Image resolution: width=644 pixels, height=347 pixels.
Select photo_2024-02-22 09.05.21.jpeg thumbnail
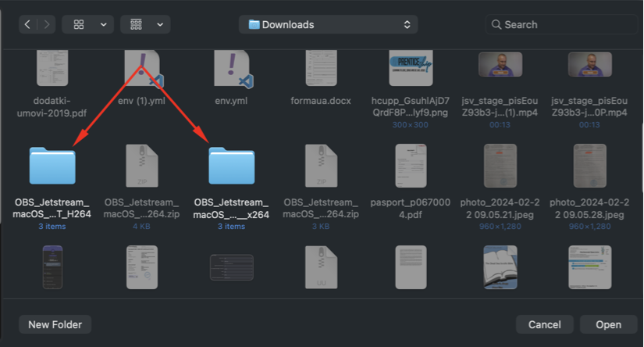500,166
